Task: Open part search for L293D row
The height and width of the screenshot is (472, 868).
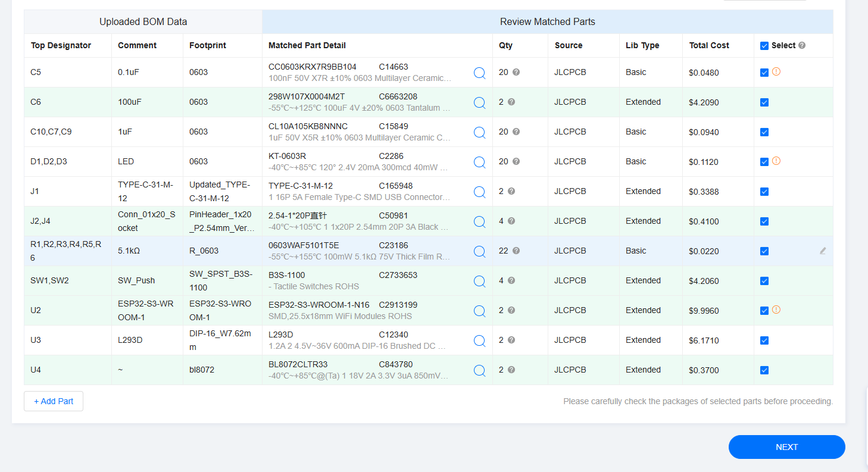Action: coord(479,340)
